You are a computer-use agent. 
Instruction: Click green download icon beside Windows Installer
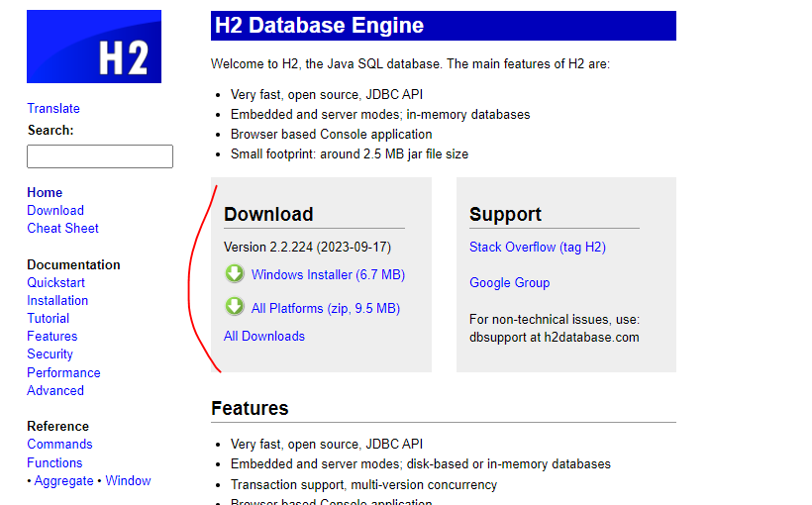235,273
